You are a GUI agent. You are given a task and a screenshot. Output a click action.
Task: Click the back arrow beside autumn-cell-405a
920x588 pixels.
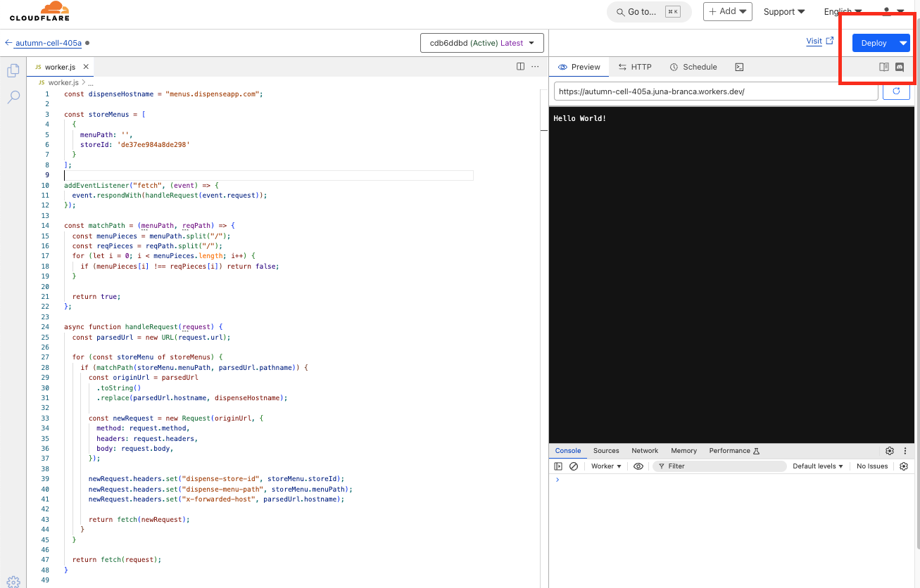tap(8, 43)
